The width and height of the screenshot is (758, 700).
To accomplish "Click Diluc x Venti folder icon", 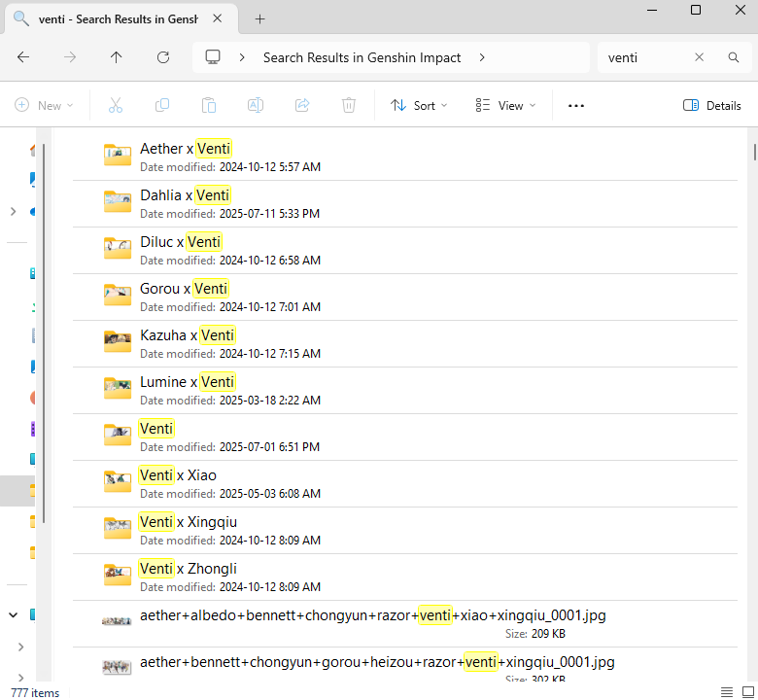I will pos(118,248).
